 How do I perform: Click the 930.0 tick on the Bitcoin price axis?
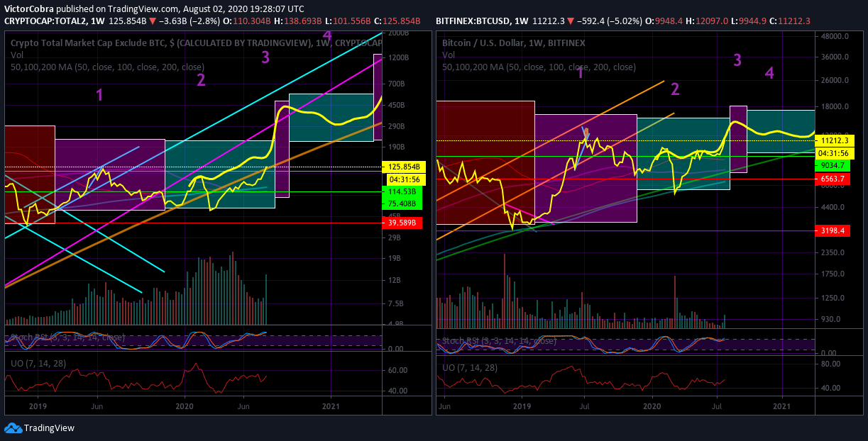(x=830, y=319)
